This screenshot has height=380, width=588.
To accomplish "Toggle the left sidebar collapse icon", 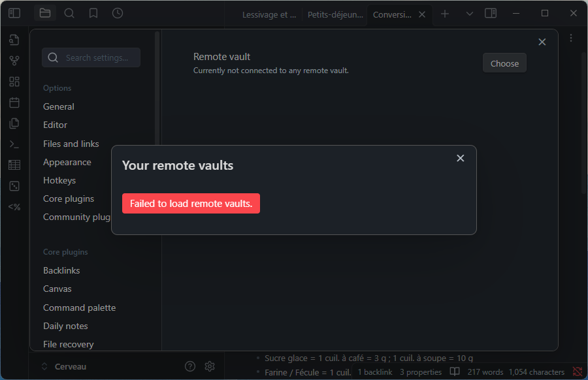I will [x=14, y=13].
